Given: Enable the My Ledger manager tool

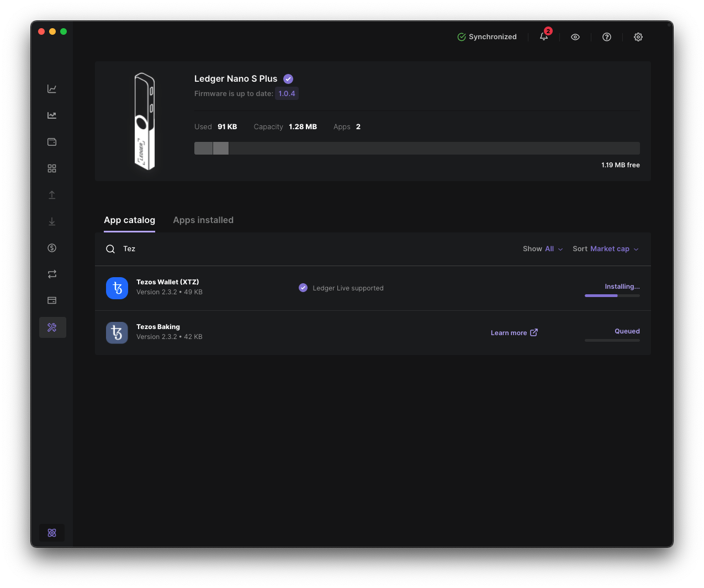Looking at the screenshot, I should click(52, 327).
